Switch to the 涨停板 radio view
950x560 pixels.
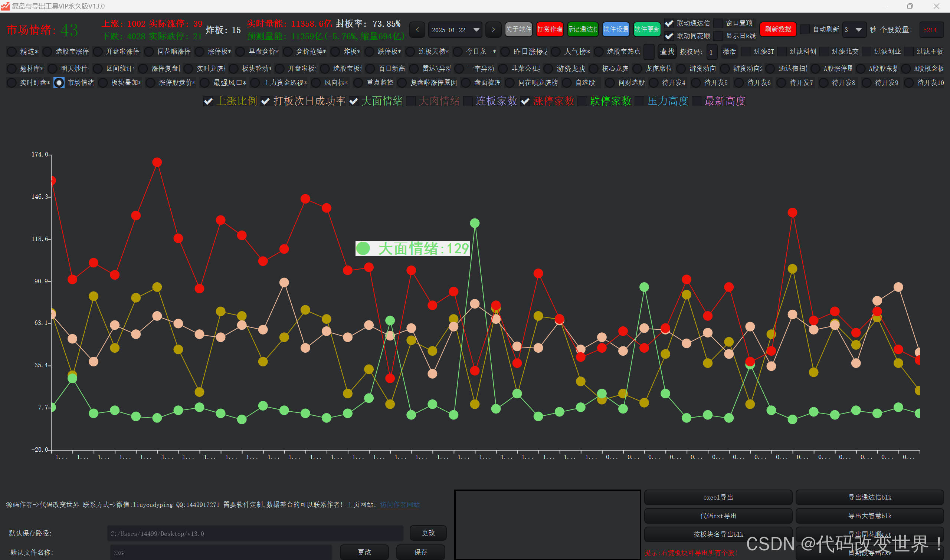point(199,51)
